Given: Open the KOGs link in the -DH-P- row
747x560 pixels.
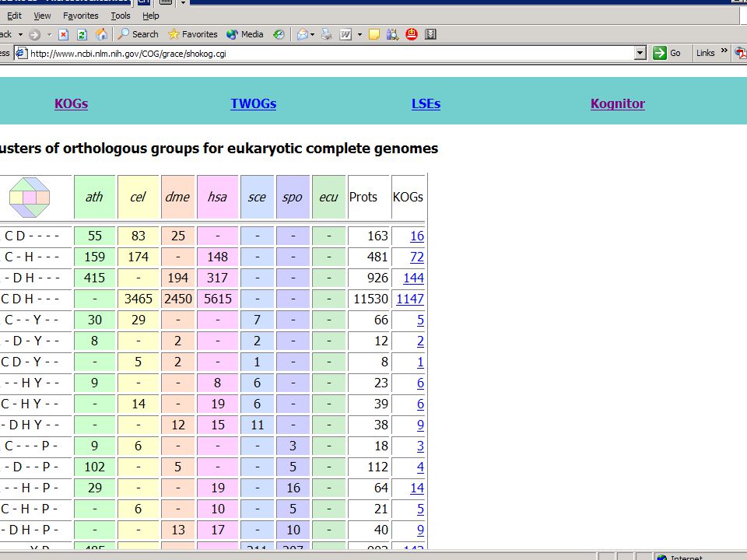Looking at the screenshot, I should pyautogui.click(x=420, y=530).
